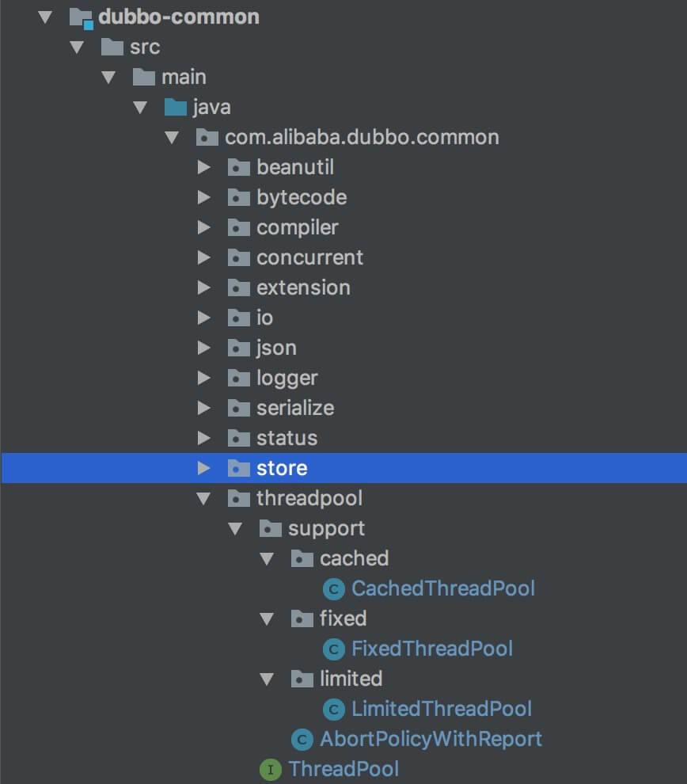Expand the beanutil package
687x784 pixels.
click(204, 167)
